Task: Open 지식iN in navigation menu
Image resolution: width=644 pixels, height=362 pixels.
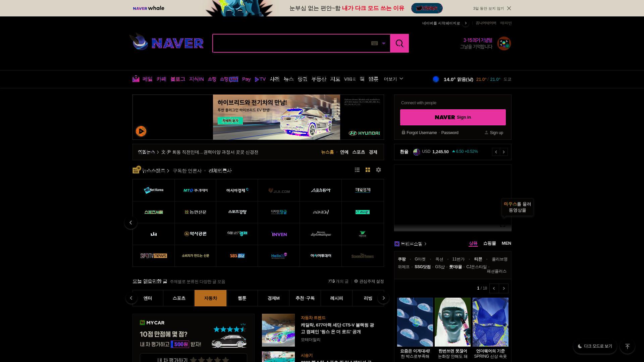Action: pos(196,79)
